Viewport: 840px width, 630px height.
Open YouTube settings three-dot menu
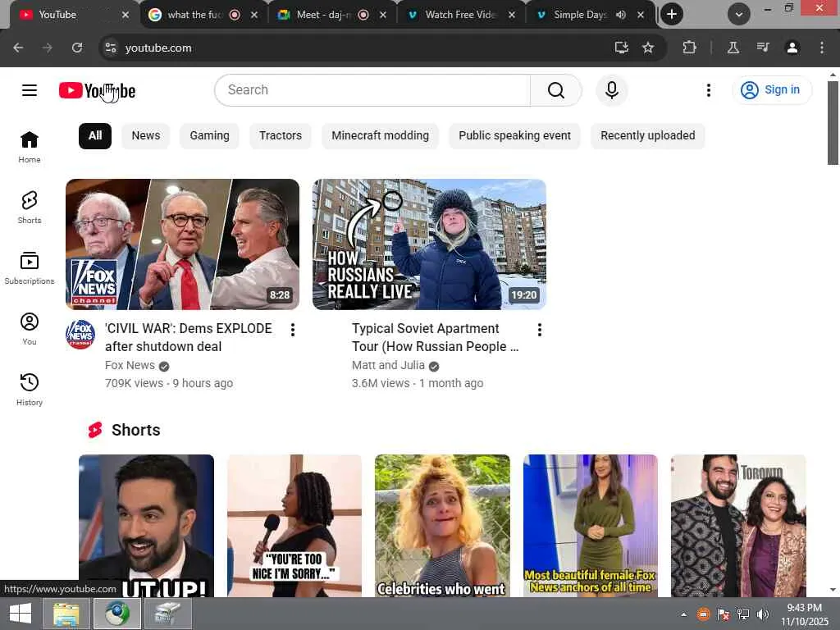[708, 90]
